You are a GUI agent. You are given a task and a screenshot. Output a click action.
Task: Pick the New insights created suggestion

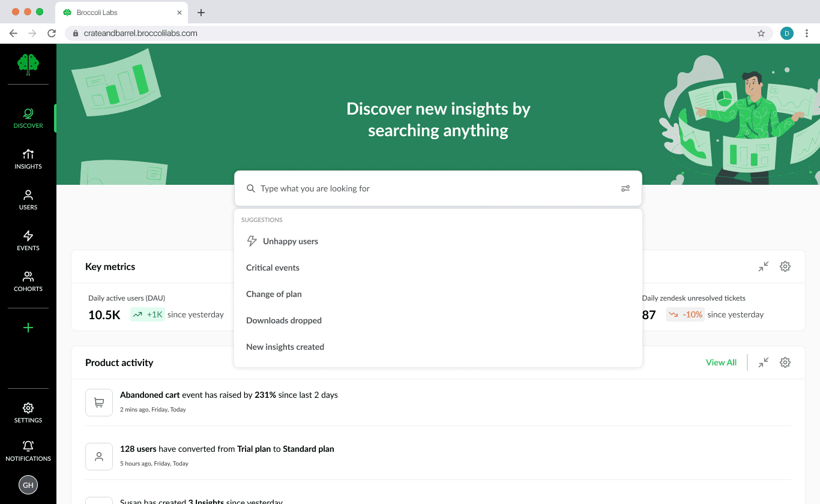coord(438,347)
